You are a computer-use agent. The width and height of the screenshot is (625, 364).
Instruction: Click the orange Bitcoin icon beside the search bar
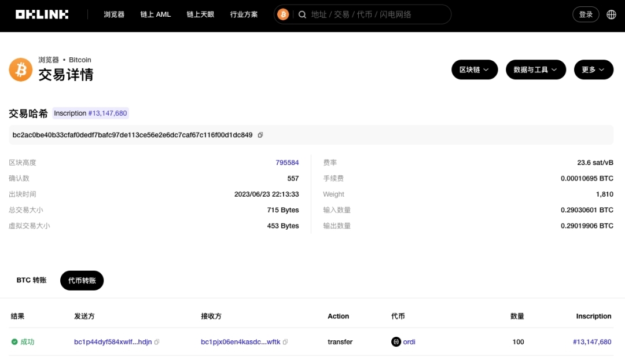(x=283, y=14)
